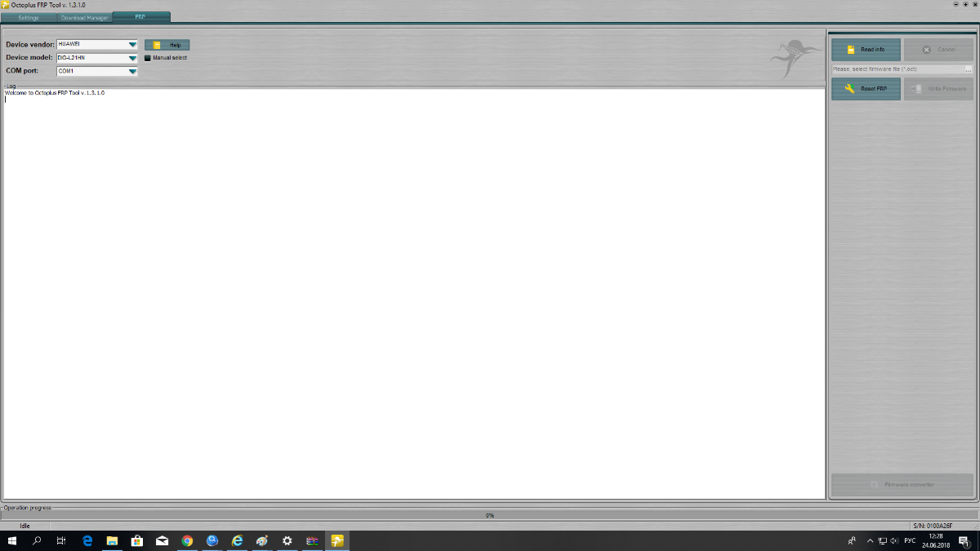
Task: Expand the Device model dropdown
Action: tap(132, 58)
